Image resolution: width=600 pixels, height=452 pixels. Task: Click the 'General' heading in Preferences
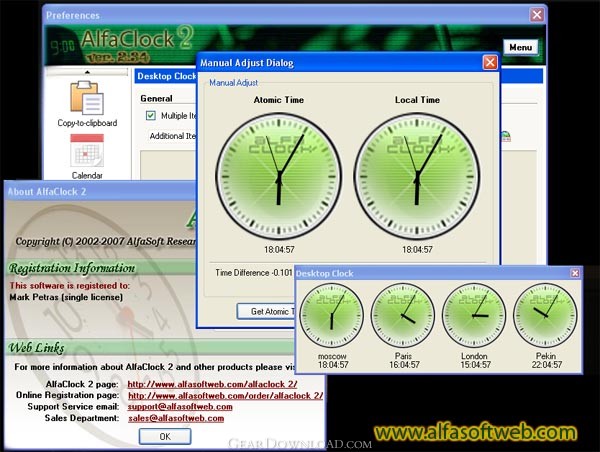point(157,98)
